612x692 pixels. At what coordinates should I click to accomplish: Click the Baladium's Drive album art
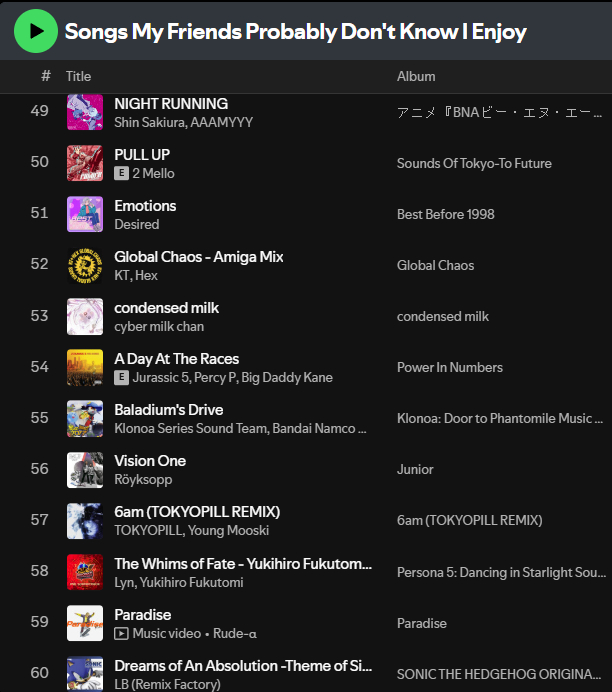click(85, 418)
